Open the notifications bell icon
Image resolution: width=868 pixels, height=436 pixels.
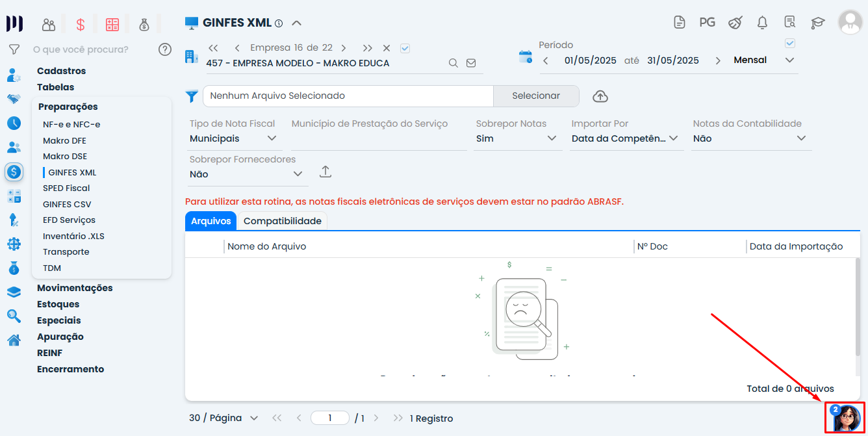[761, 21]
